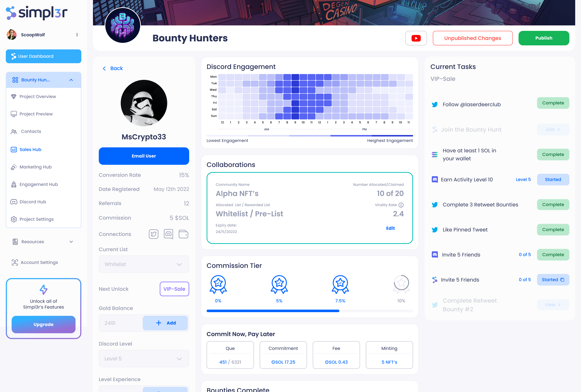
Task: Click the Discord connection icon
Action: pos(168,234)
